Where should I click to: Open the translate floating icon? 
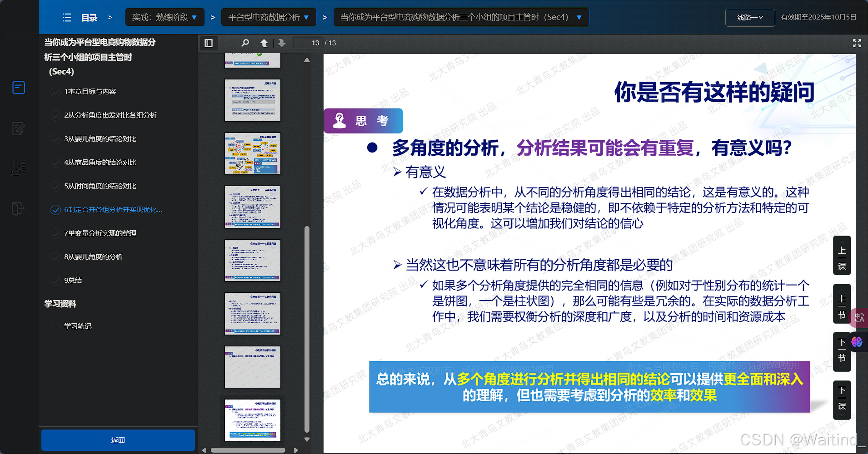tap(859, 317)
